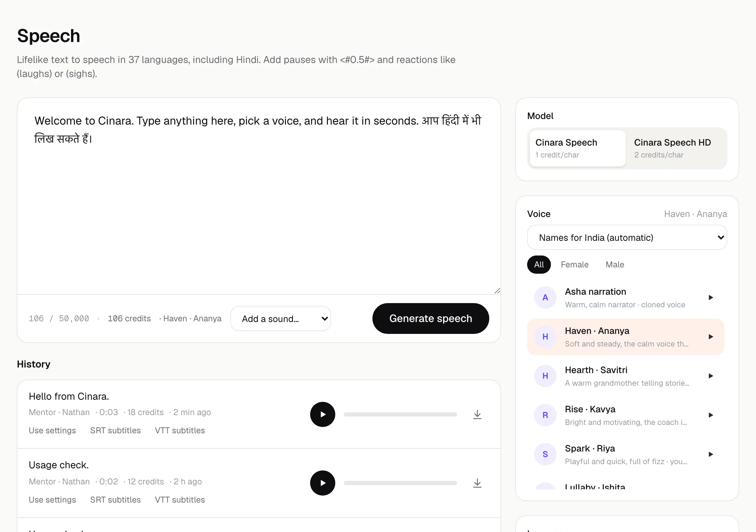Click the "Hello from Cinara." history title
This screenshot has height=532, width=756.
tap(69, 397)
